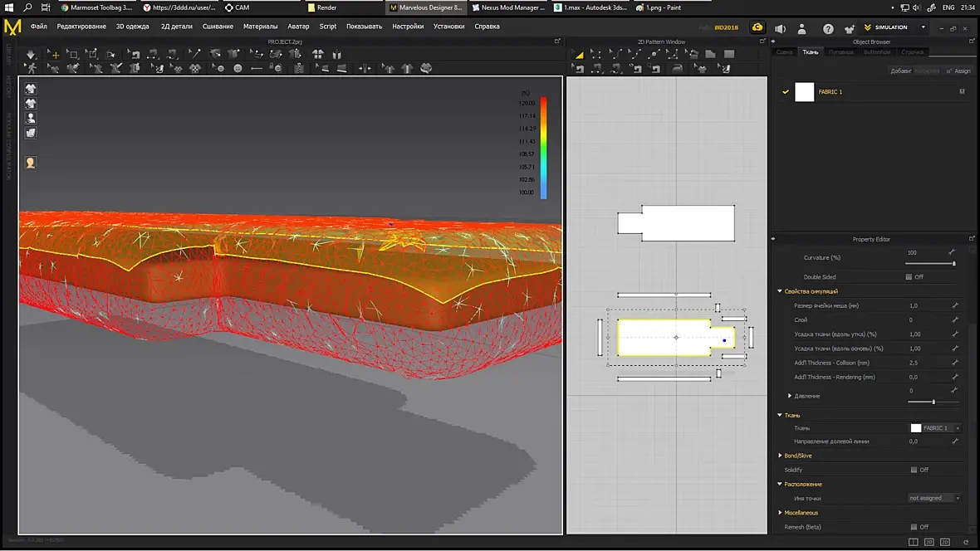Click the Assign button in Object Browser

(958, 71)
